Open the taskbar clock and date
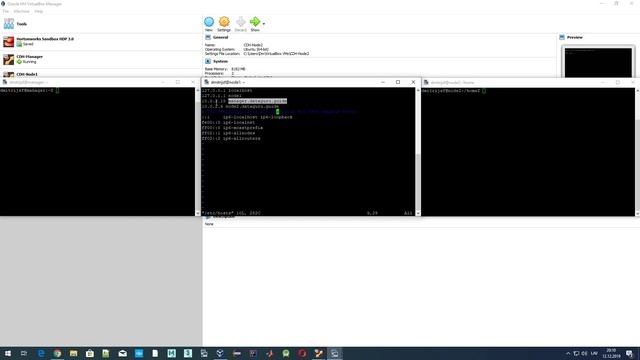The height and width of the screenshot is (360, 640). click(611, 353)
